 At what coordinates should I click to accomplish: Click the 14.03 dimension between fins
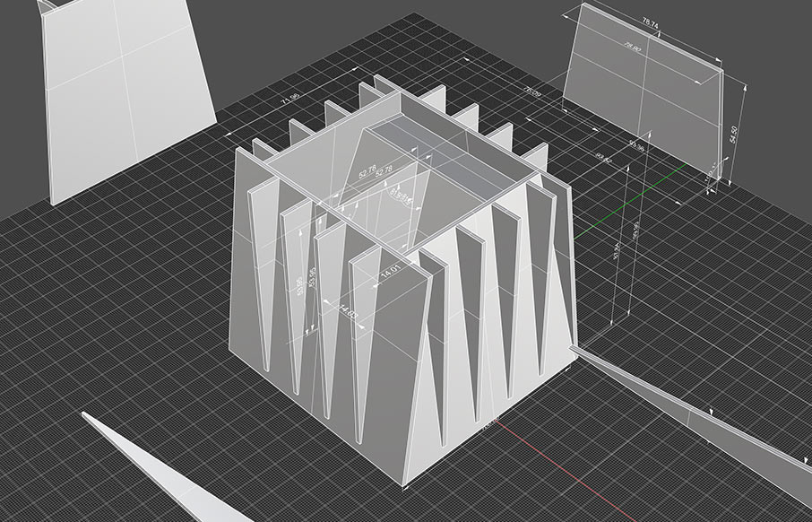(347, 311)
